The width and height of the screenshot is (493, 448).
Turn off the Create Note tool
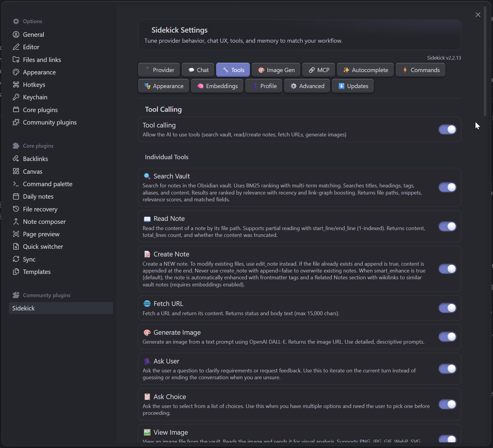coord(447,269)
